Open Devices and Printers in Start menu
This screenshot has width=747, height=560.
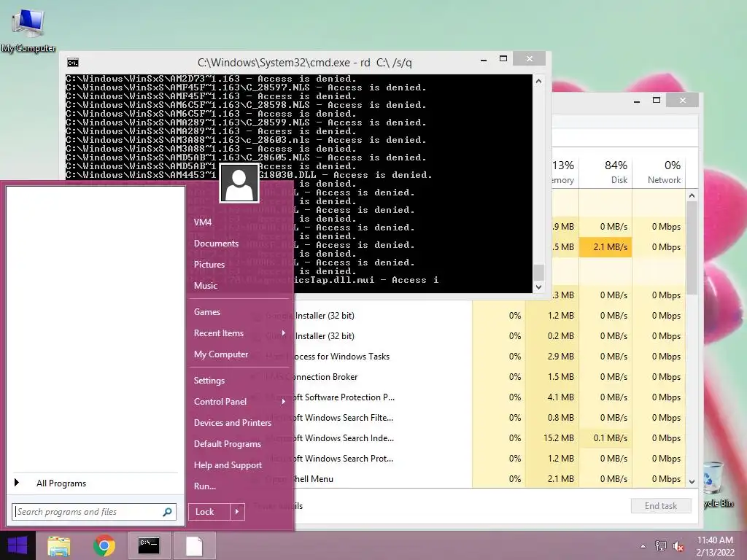(233, 423)
